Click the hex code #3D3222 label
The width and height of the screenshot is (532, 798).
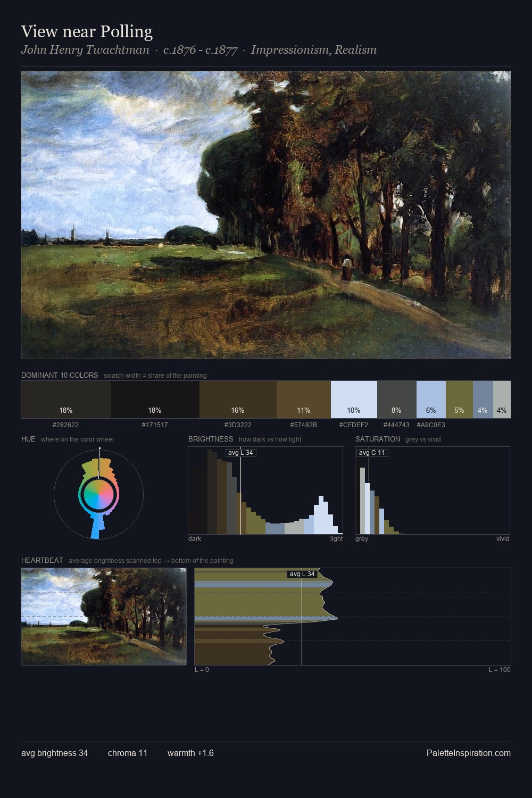(x=238, y=425)
